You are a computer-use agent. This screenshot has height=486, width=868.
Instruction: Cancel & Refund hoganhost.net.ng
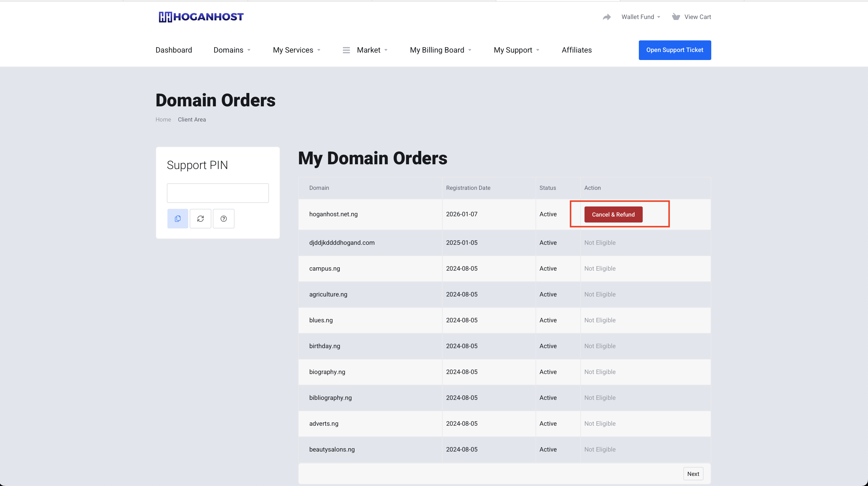(613, 214)
